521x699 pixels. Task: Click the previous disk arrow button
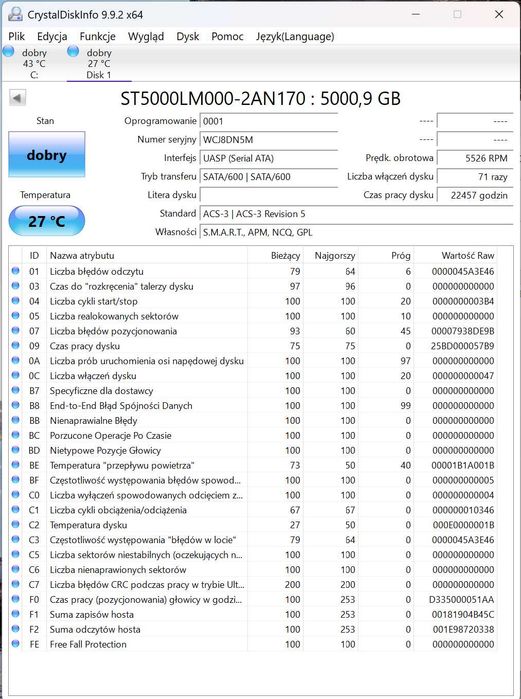click(x=17, y=98)
